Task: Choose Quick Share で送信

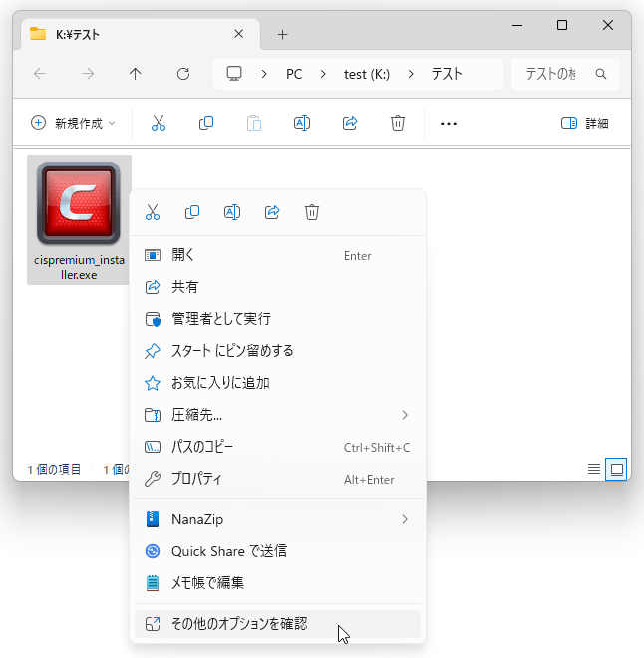Action: (x=277, y=551)
